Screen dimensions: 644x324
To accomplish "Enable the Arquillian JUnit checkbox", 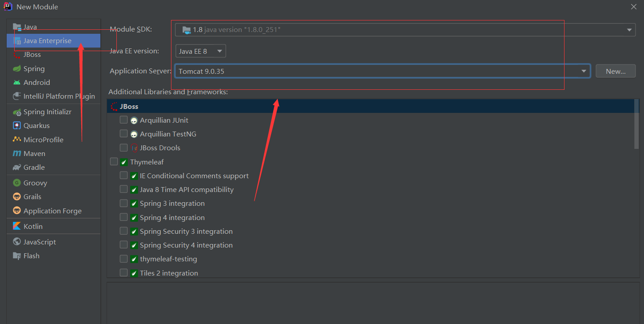I will (x=123, y=120).
